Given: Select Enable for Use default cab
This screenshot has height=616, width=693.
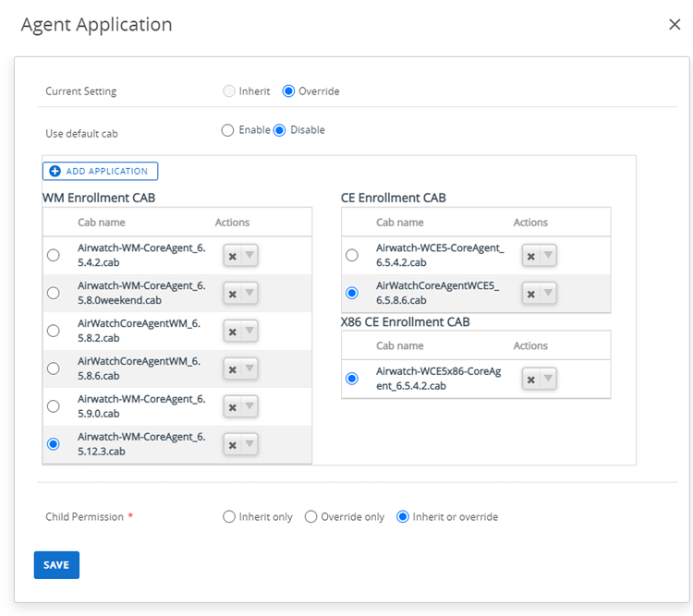Looking at the screenshot, I should (x=227, y=130).
